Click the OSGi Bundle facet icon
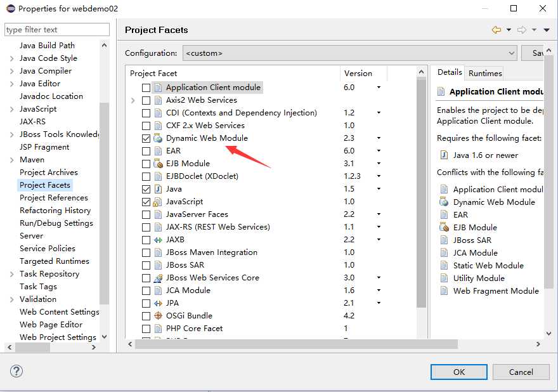Image resolution: width=558 pixels, height=392 pixels. tap(158, 316)
